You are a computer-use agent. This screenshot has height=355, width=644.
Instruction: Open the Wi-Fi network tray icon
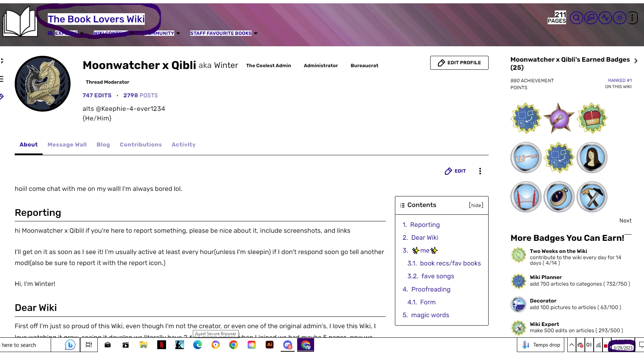click(598, 345)
